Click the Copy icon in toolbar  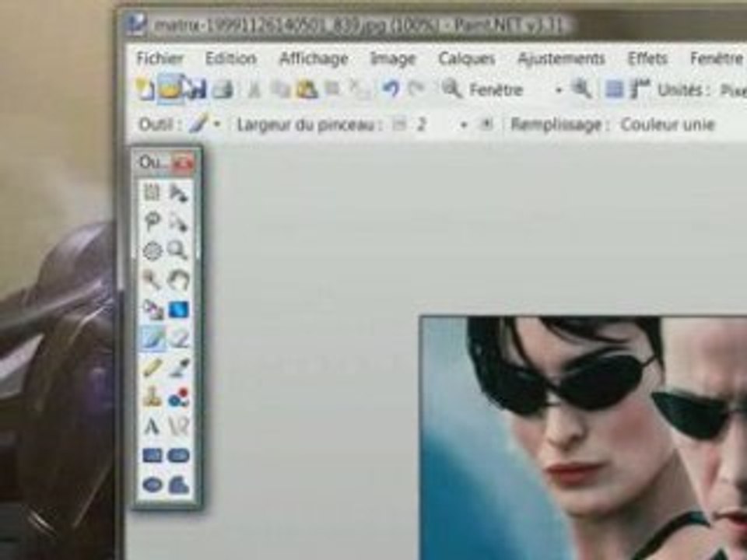[279, 89]
